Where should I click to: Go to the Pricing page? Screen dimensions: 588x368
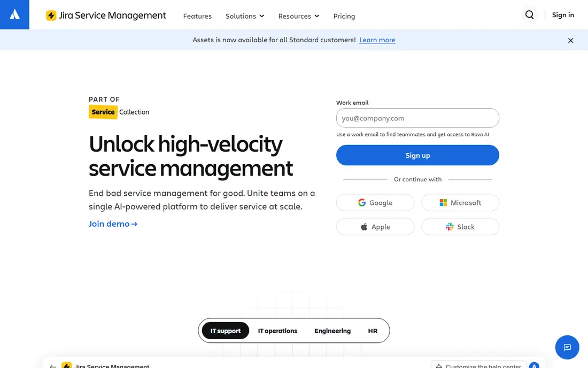[344, 16]
